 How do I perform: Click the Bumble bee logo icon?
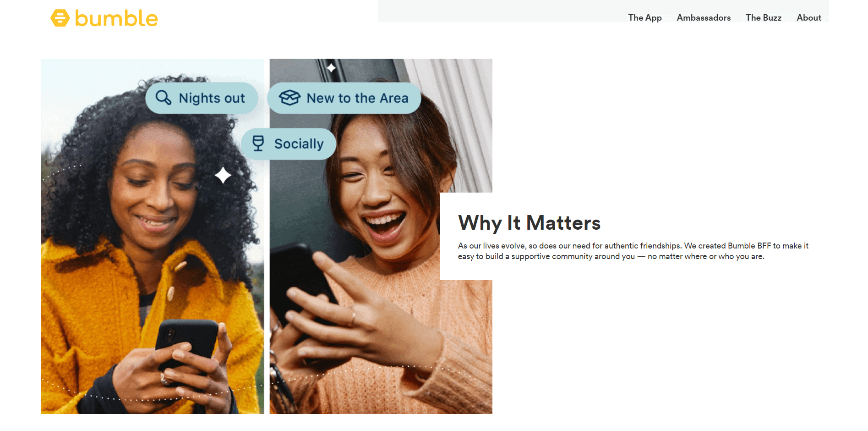60,18
